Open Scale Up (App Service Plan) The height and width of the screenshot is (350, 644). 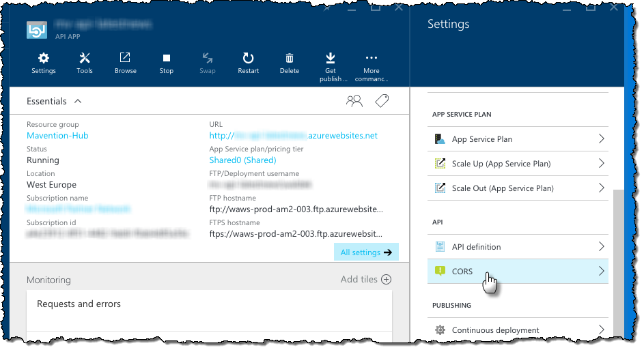(x=518, y=164)
